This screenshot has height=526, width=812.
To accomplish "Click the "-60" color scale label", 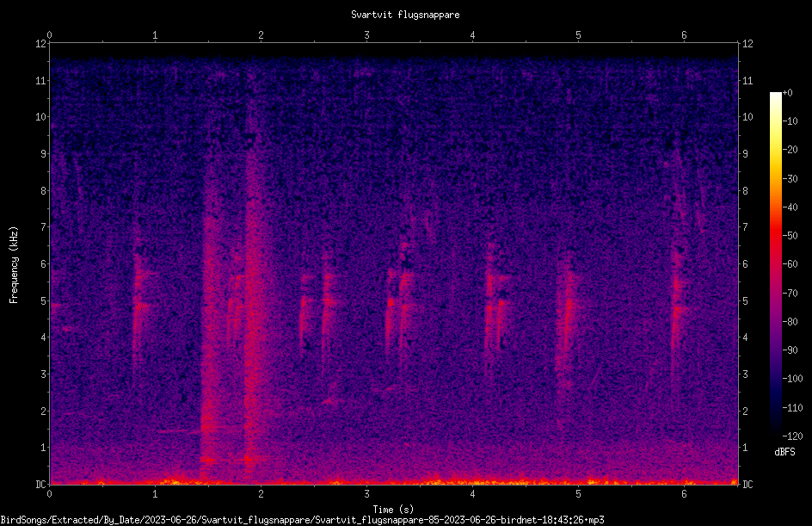I will coord(790,264).
